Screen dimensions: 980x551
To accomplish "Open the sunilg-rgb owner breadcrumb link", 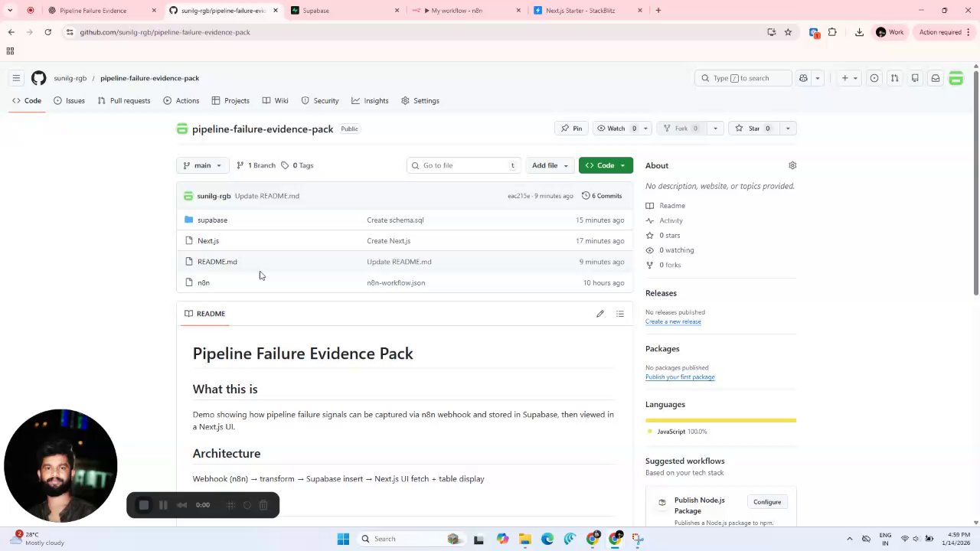I will 70,78.
